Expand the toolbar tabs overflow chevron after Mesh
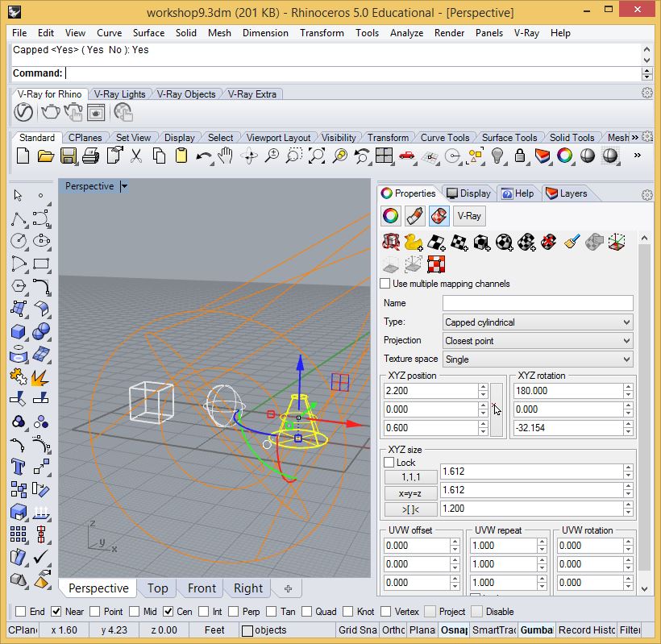The image size is (661, 644). click(x=634, y=137)
